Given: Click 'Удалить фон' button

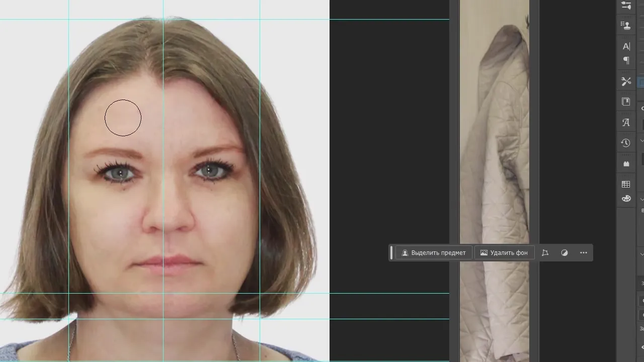Looking at the screenshot, I should click(x=504, y=253).
